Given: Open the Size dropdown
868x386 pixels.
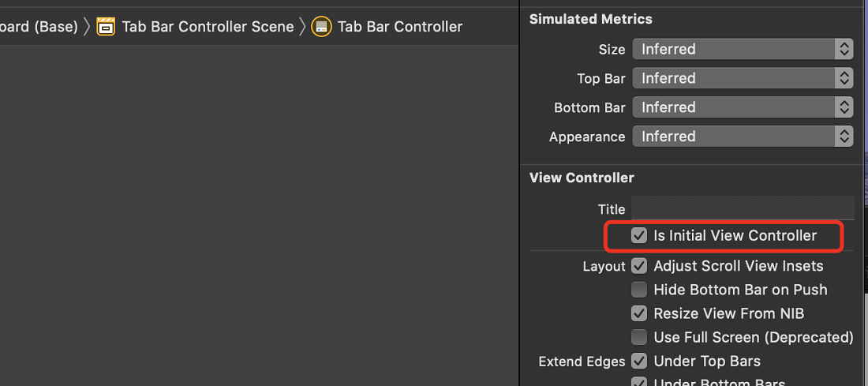Looking at the screenshot, I should [x=743, y=49].
